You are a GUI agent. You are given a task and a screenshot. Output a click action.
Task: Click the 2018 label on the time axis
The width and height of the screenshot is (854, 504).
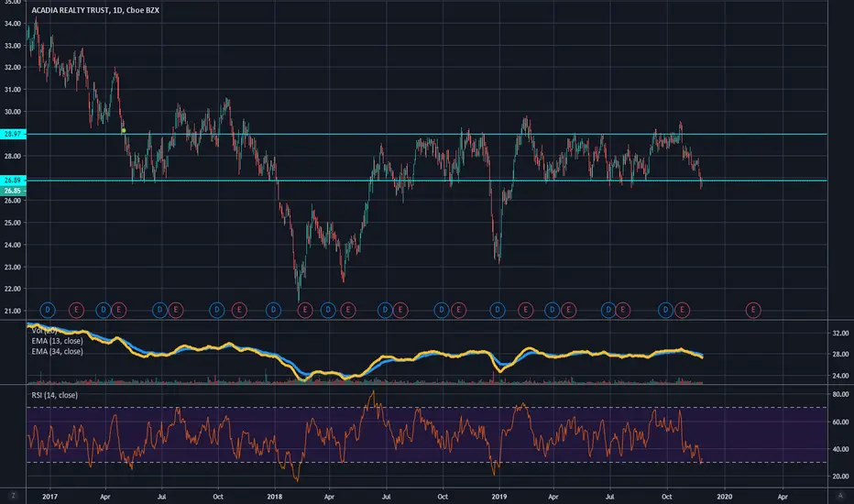(275, 497)
